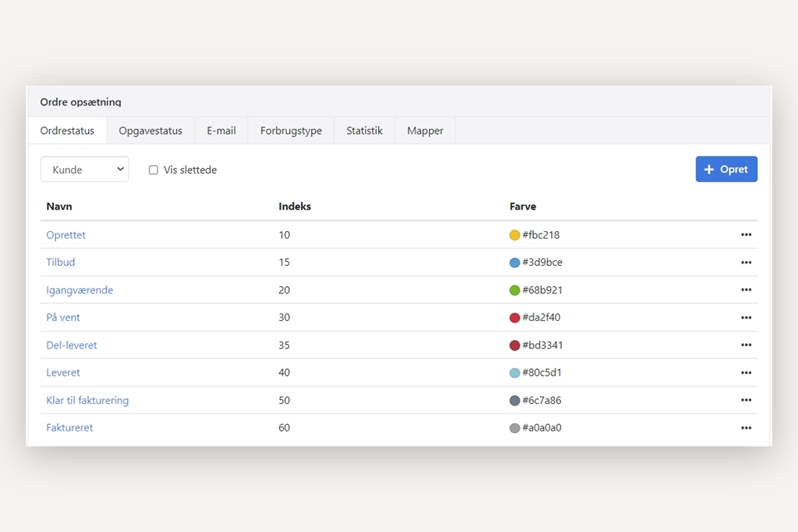Viewport: 798px width, 532px height.
Task: Open the Mapper tab
Action: (425, 131)
